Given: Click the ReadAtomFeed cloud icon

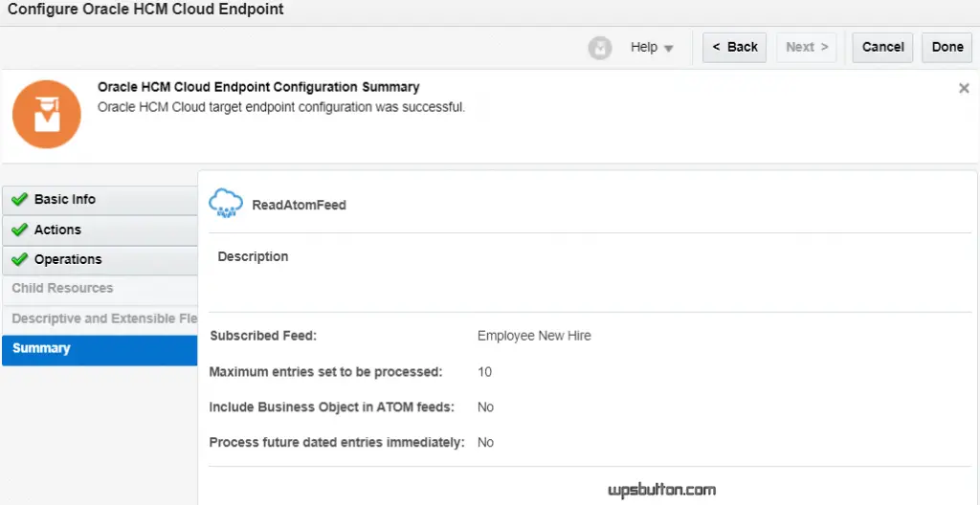Looking at the screenshot, I should tap(226, 203).
